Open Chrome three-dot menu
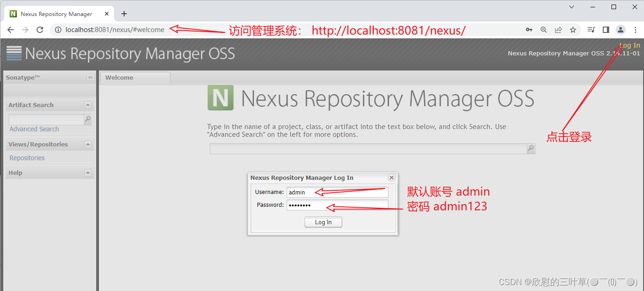The image size is (644, 291). pos(635,30)
